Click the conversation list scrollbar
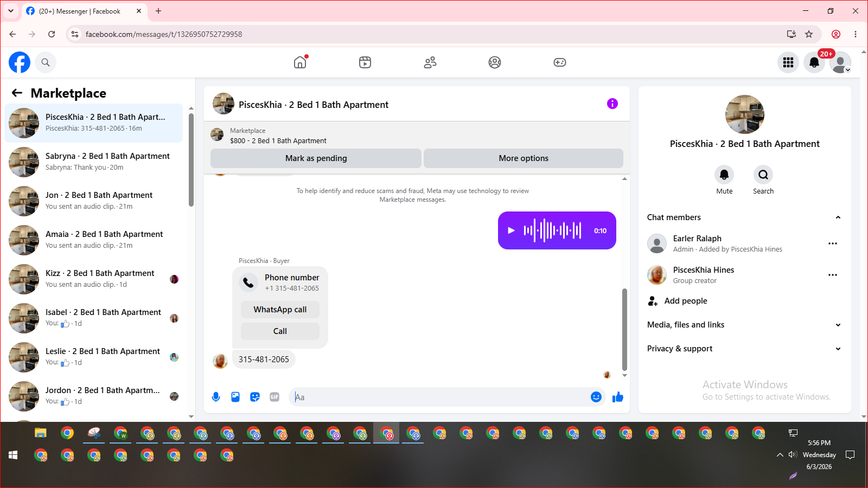 191,159
